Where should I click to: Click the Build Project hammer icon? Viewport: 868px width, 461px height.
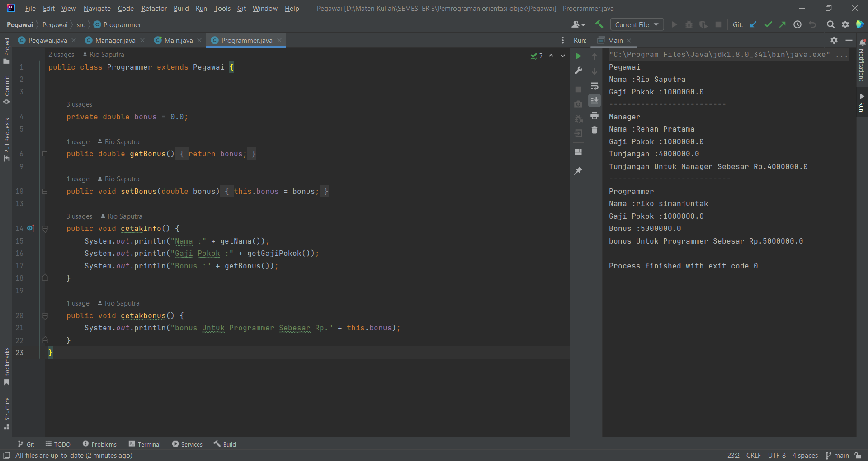point(599,24)
